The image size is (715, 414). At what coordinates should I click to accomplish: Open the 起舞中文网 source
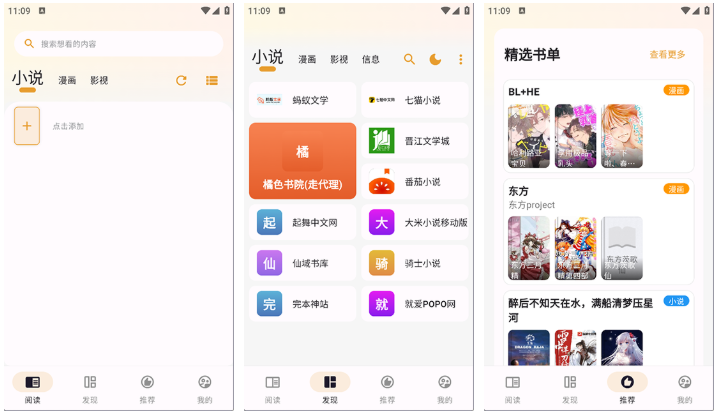click(x=303, y=222)
